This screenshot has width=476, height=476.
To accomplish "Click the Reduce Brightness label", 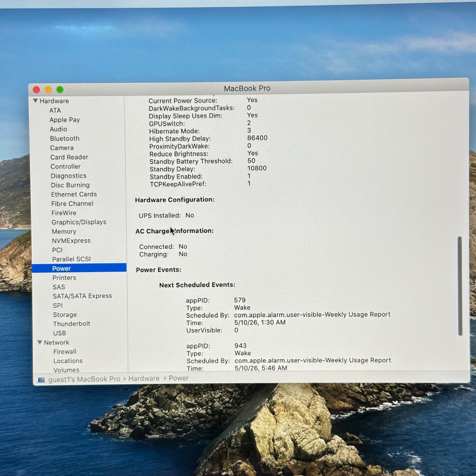I will tap(179, 154).
